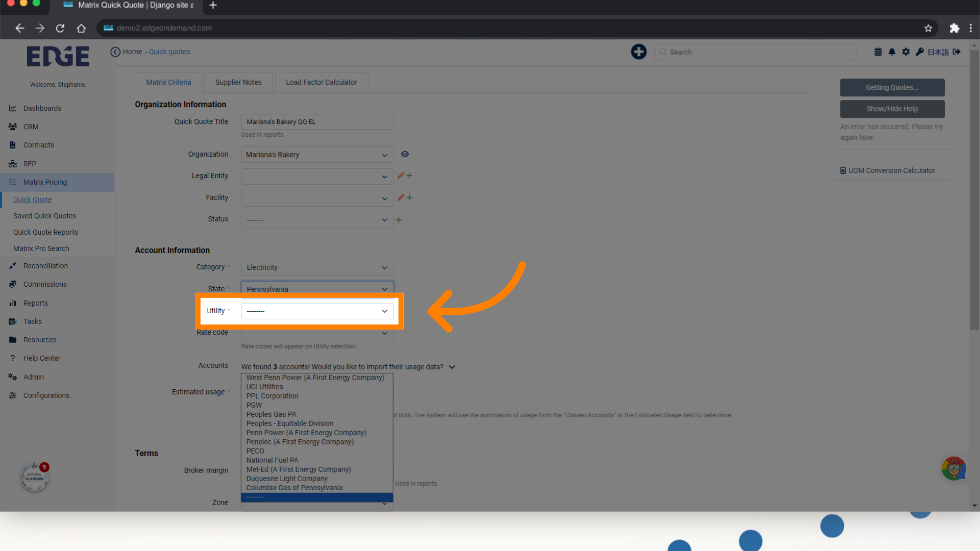Open the browser extensions puzzle icon

coord(954,28)
